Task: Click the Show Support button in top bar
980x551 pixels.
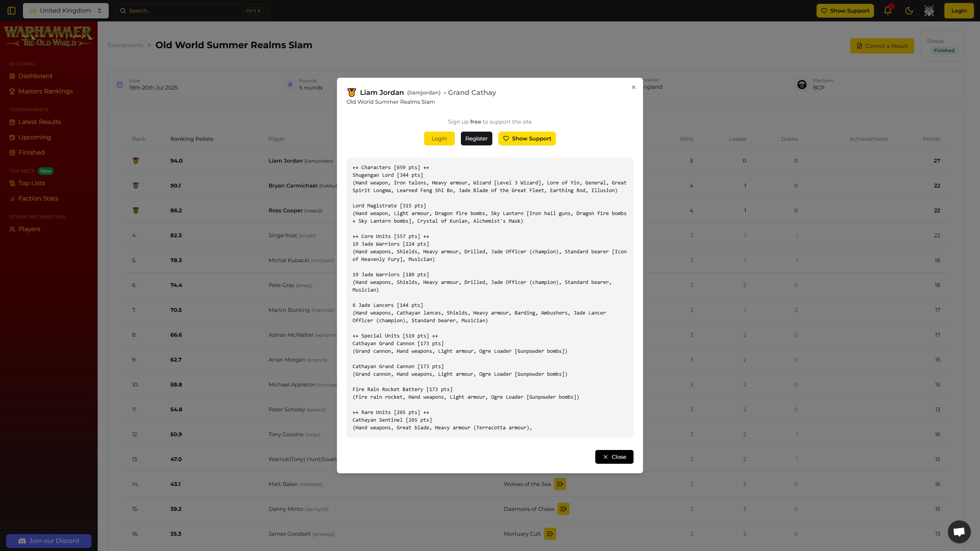Action: (x=845, y=11)
